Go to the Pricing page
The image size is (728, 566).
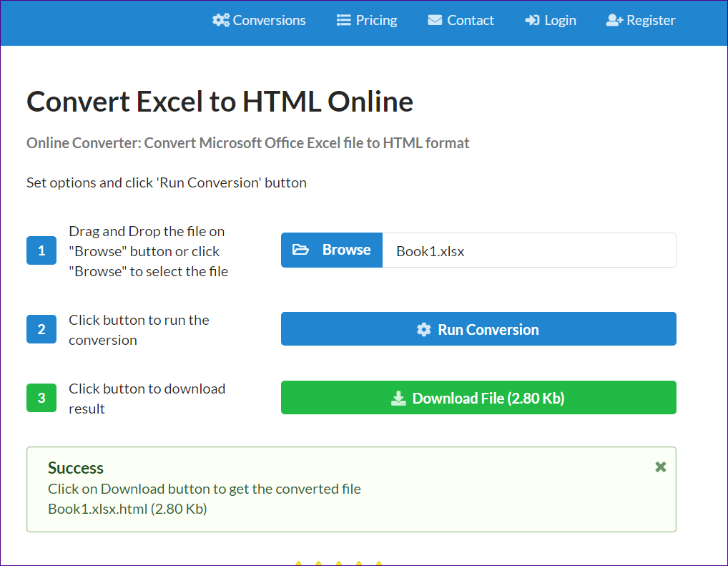click(x=376, y=20)
